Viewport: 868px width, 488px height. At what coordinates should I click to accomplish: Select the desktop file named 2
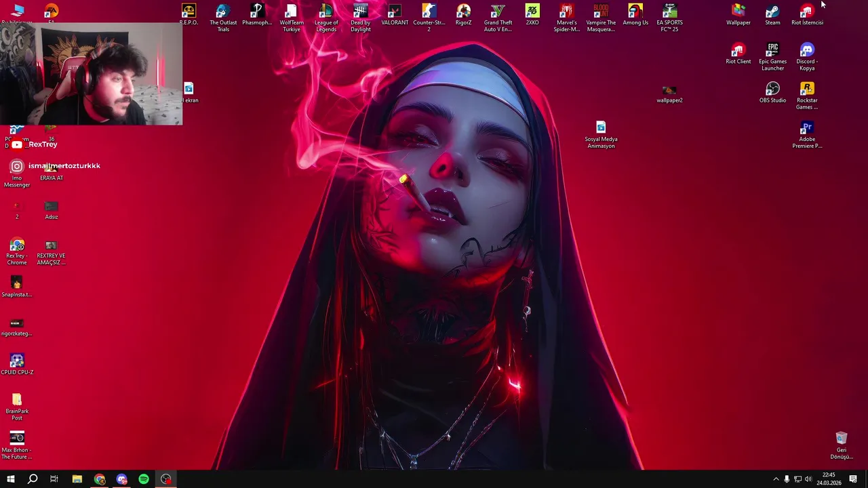pos(17,210)
